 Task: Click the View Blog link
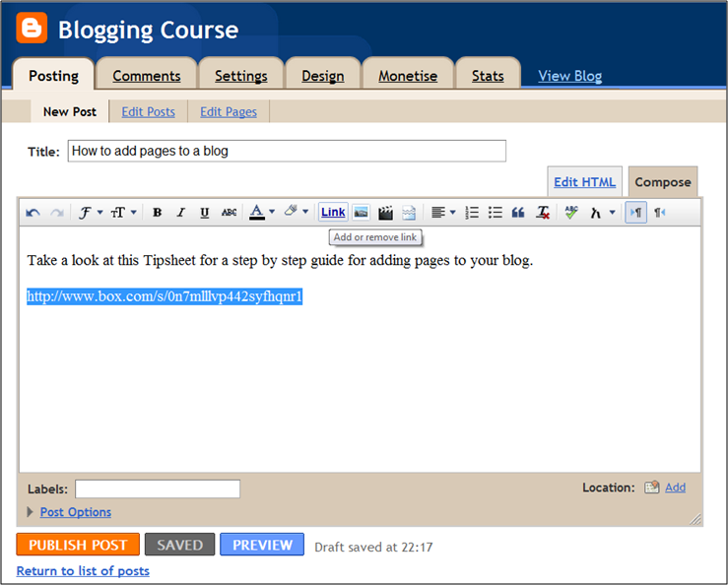click(x=569, y=76)
